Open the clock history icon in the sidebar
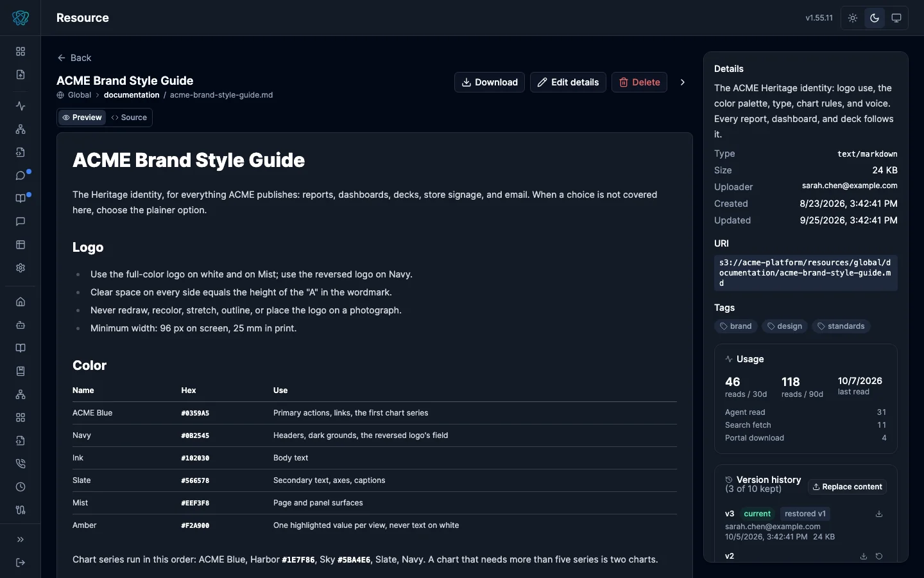Viewport: 924px width, 578px height. [21, 487]
